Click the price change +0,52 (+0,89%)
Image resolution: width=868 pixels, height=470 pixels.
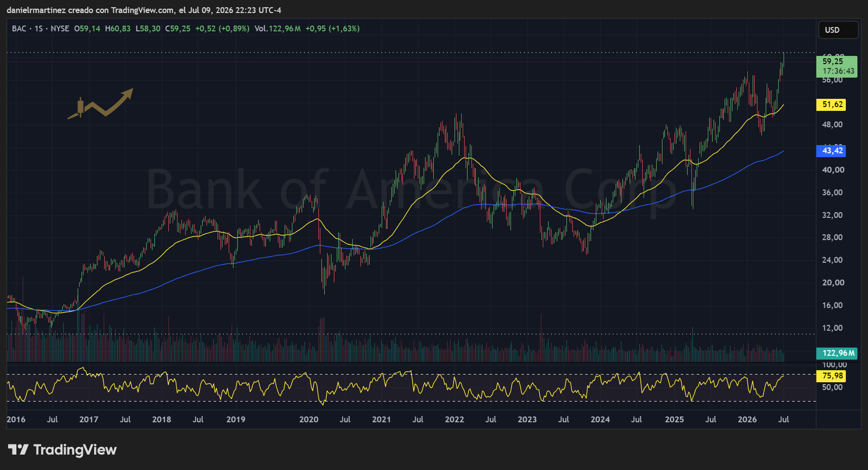[x=222, y=28]
